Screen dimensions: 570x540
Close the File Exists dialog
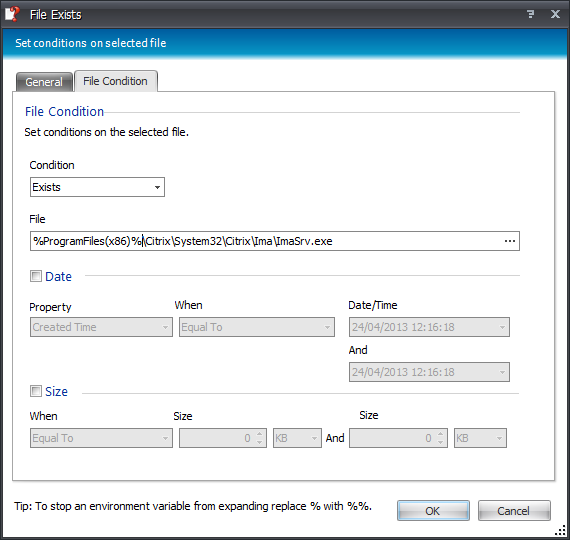click(555, 14)
